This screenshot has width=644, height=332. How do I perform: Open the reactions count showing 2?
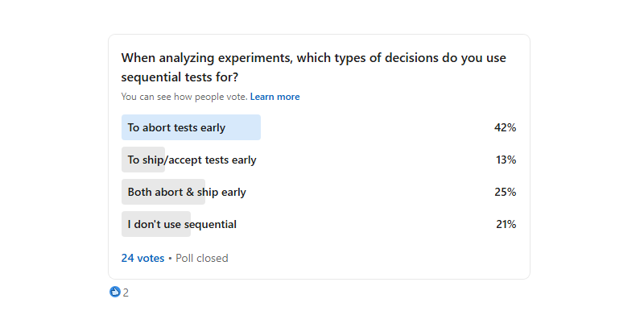click(x=126, y=293)
